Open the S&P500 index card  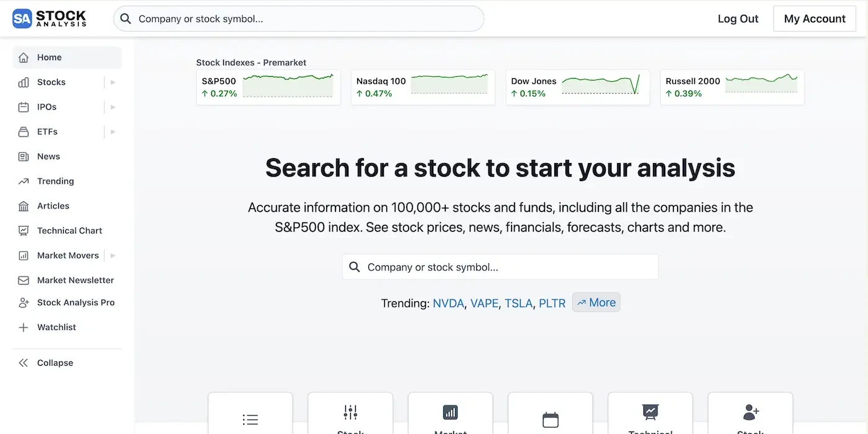[268, 87]
